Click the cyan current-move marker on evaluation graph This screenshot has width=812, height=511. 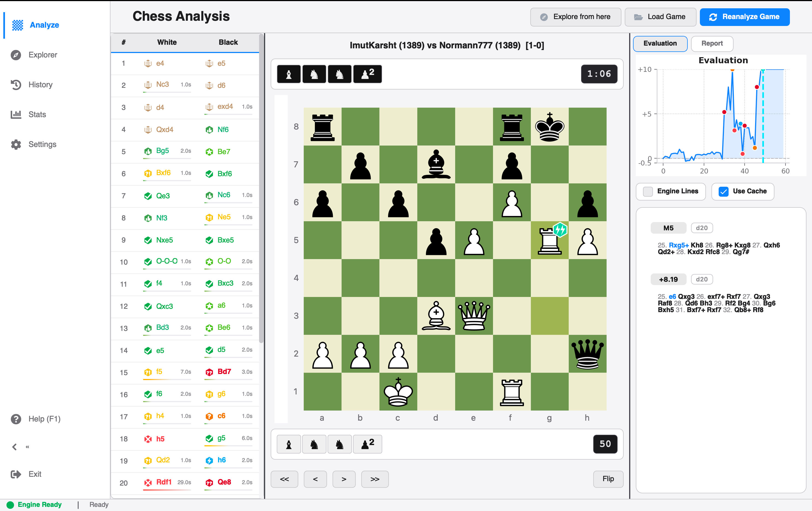click(763, 70)
